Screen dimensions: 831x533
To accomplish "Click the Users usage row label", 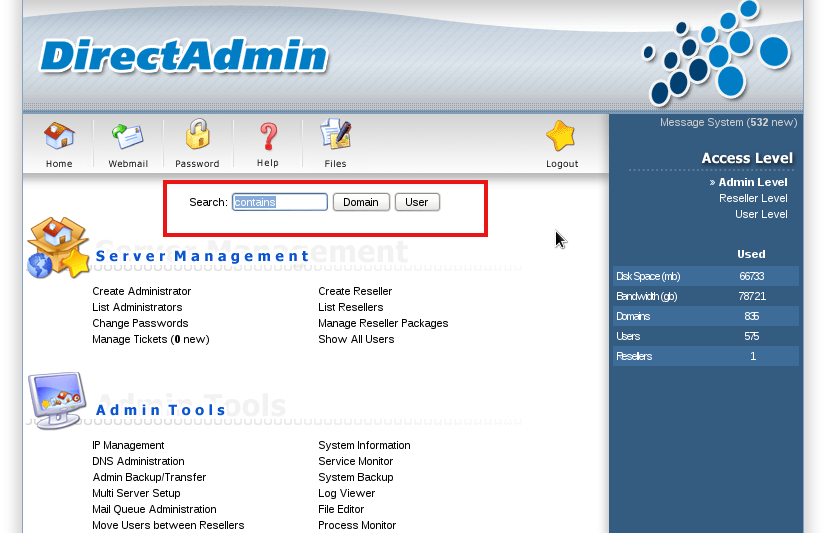I will 628,336.
